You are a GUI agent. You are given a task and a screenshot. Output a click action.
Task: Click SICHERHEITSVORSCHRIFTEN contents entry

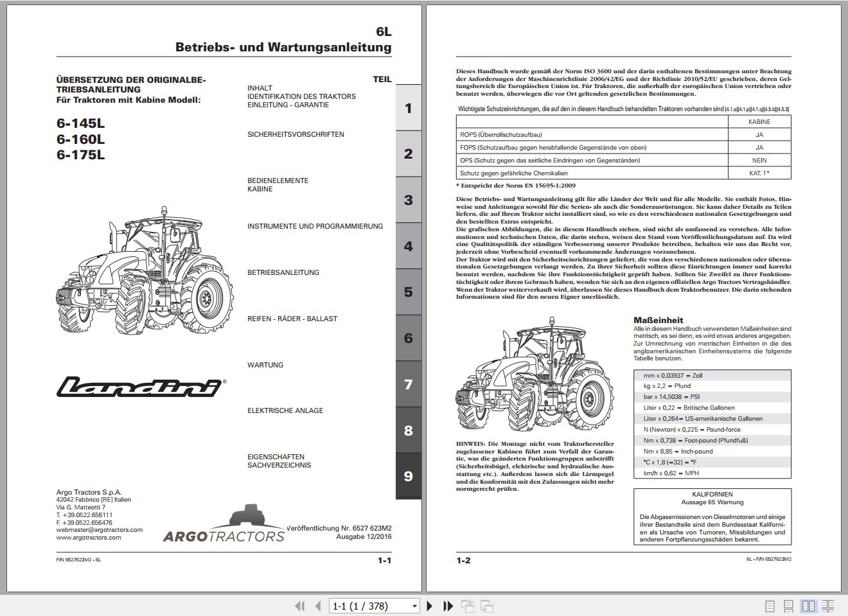pyautogui.click(x=296, y=134)
